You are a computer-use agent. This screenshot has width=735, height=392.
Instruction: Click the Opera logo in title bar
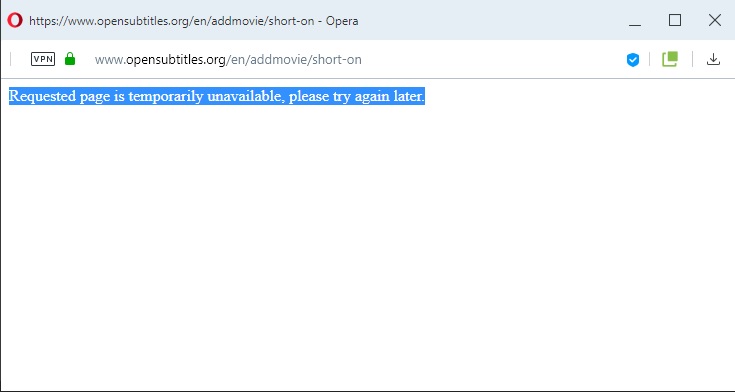[x=15, y=20]
